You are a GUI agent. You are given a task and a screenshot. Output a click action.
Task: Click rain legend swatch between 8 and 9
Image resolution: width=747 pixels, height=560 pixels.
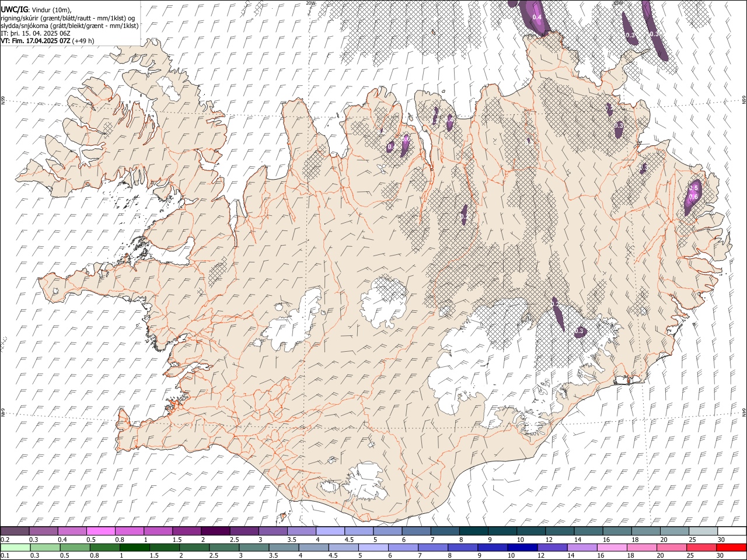(462, 547)
